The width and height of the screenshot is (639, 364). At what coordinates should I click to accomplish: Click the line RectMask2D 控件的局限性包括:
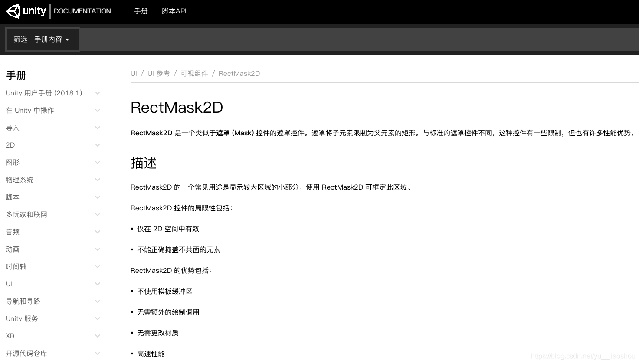pos(181,208)
